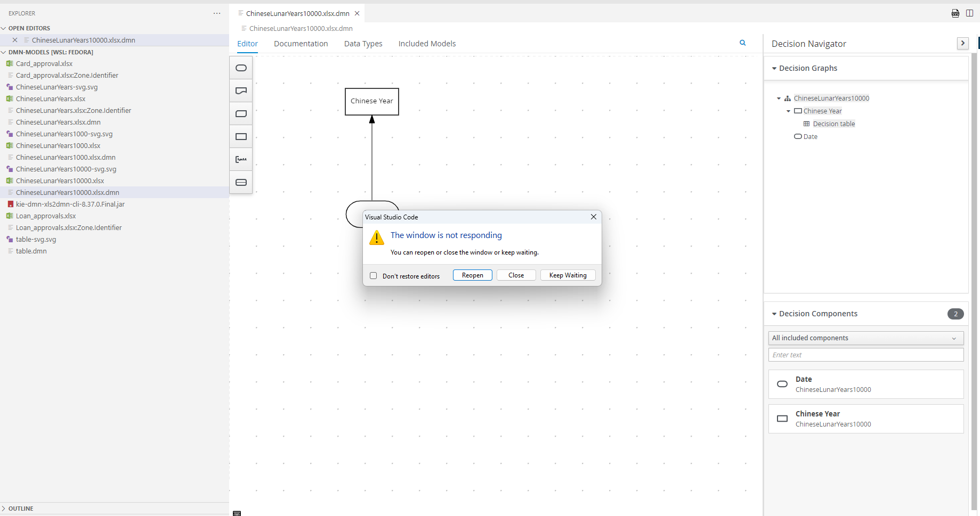Open ChineseLunarYears1000.xlsx.dmn file
The image size is (980, 516).
point(66,157)
